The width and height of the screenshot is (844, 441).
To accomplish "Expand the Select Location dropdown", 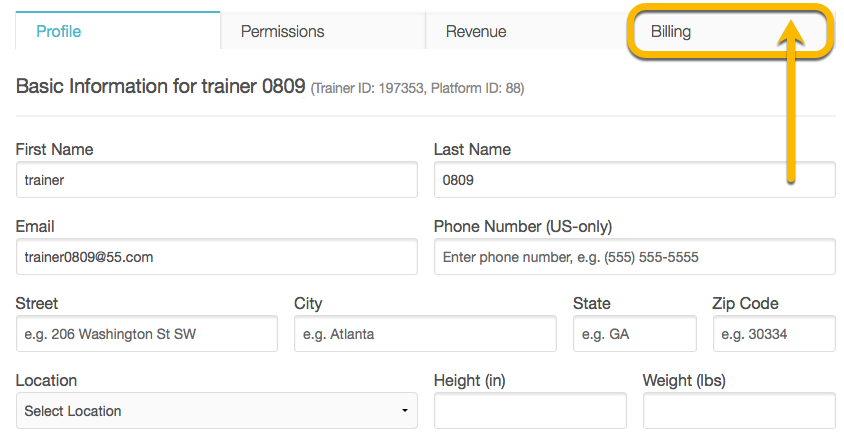I will coord(217,411).
